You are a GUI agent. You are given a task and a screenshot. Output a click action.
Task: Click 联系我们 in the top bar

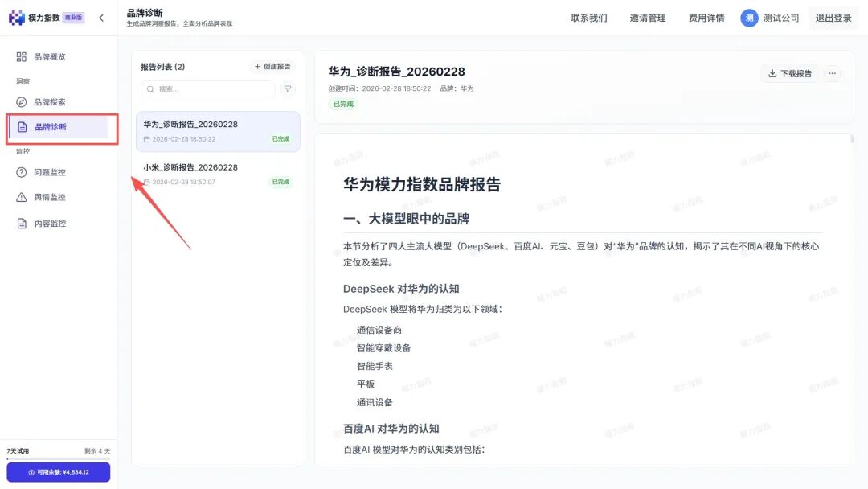coord(589,18)
